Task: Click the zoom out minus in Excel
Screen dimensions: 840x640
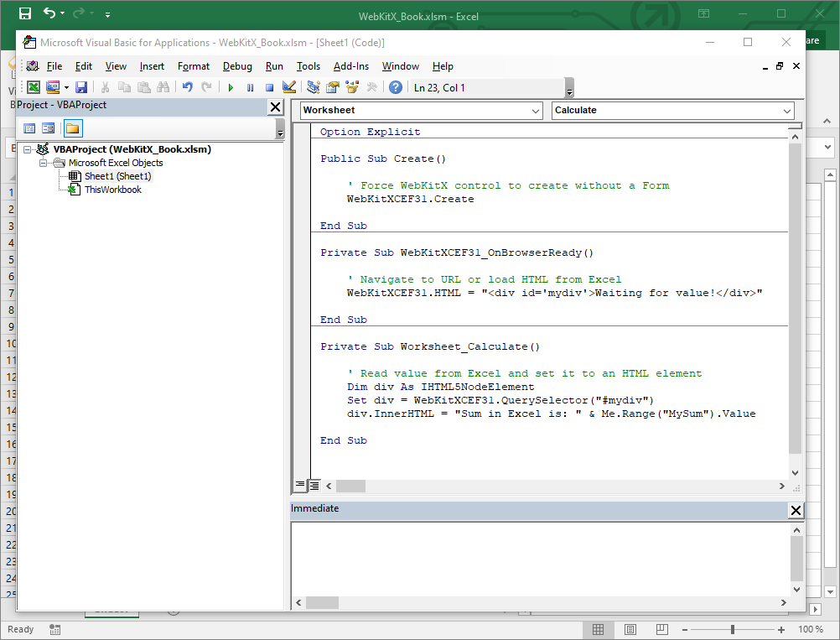Action: [685, 630]
